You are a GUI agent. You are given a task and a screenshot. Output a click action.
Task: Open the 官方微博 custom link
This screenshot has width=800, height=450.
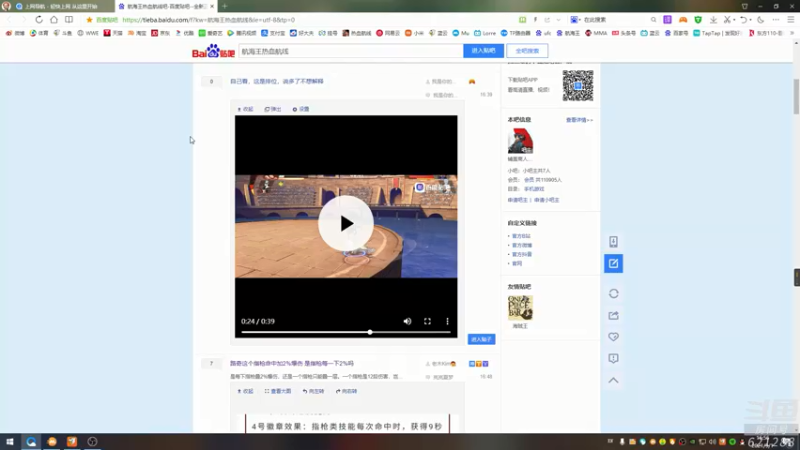click(x=521, y=245)
